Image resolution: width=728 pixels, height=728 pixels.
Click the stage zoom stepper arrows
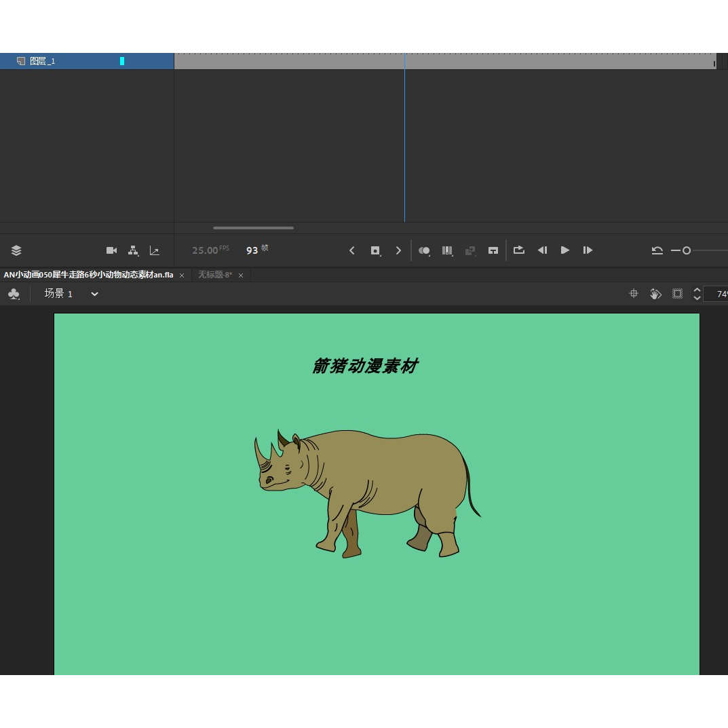pyautogui.click(x=697, y=294)
